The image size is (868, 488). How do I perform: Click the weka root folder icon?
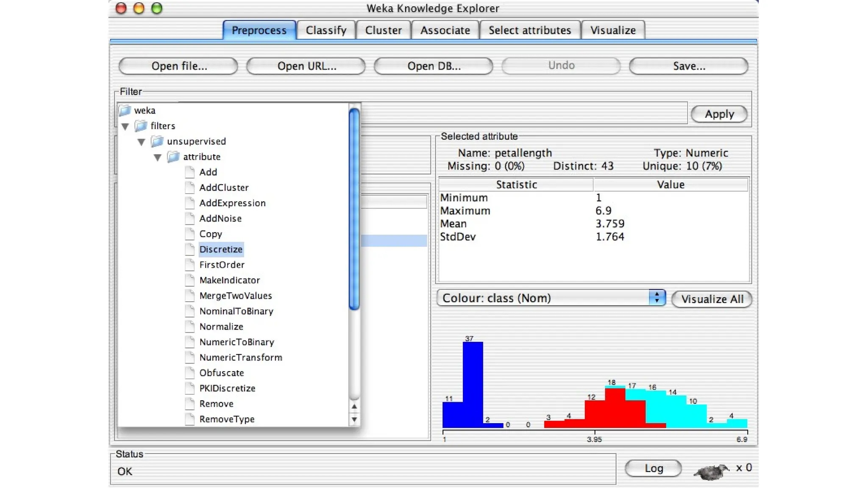[x=125, y=111]
